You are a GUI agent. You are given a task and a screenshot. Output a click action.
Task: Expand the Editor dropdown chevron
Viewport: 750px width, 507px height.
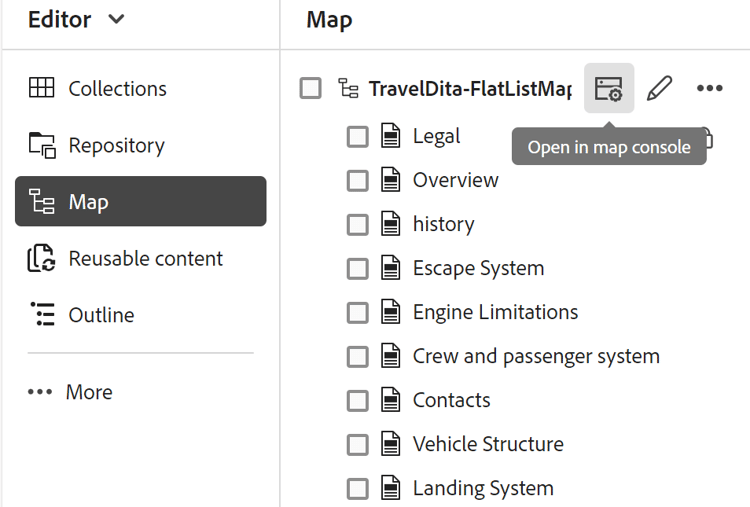116,19
